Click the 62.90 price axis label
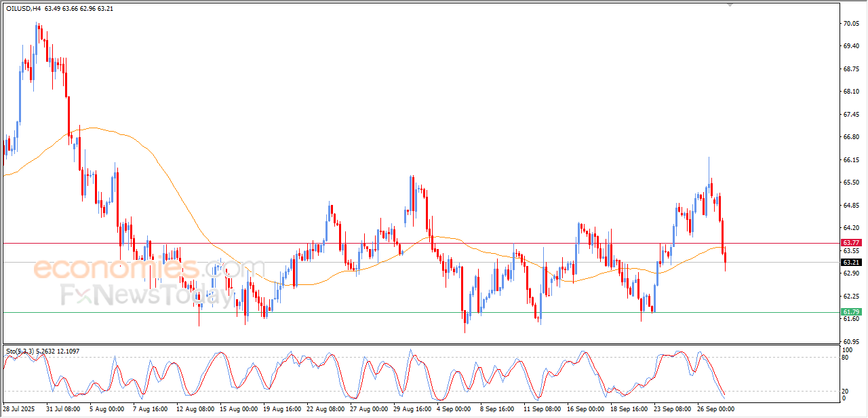The image size is (868, 418). (x=852, y=273)
